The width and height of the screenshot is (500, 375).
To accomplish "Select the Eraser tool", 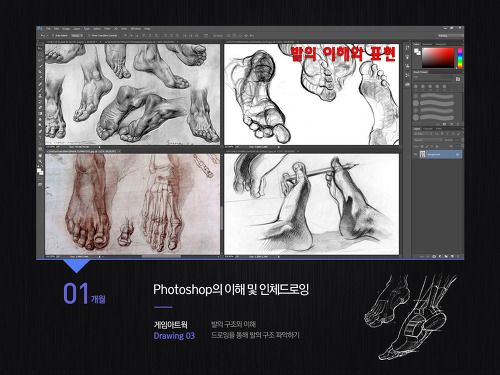I will point(40,108).
